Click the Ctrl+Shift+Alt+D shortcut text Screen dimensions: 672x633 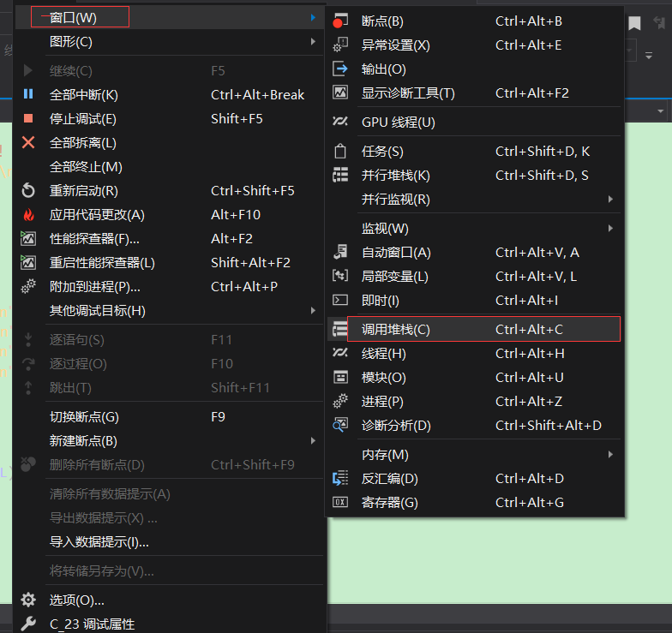click(x=549, y=425)
